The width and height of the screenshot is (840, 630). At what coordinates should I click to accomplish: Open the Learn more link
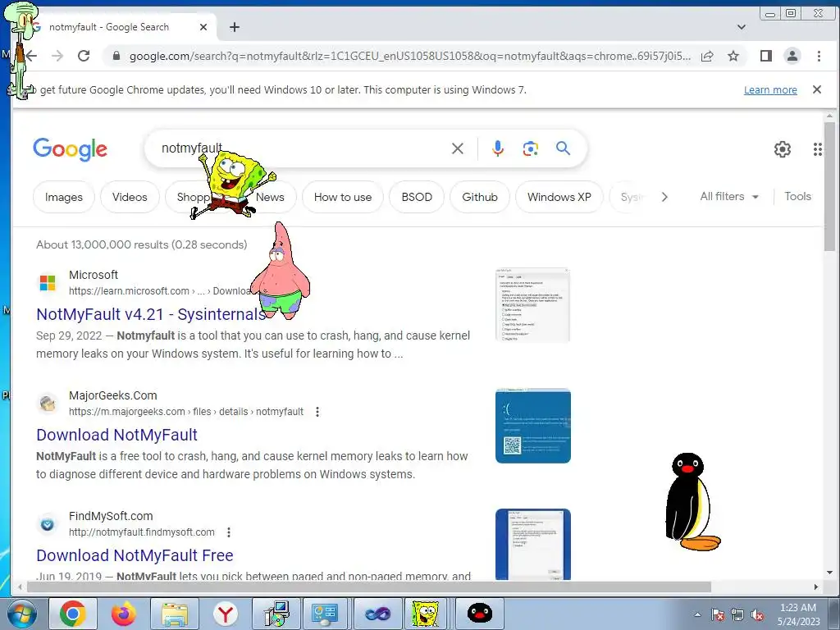[770, 90]
